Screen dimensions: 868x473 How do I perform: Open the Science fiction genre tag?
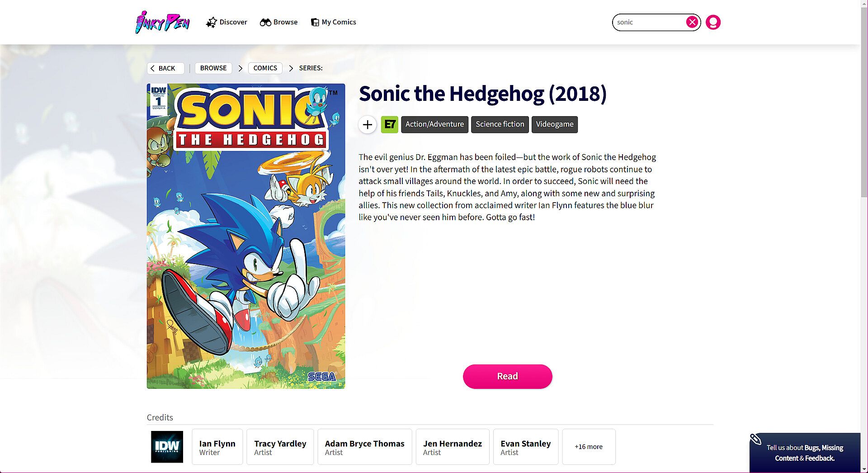[500, 124]
